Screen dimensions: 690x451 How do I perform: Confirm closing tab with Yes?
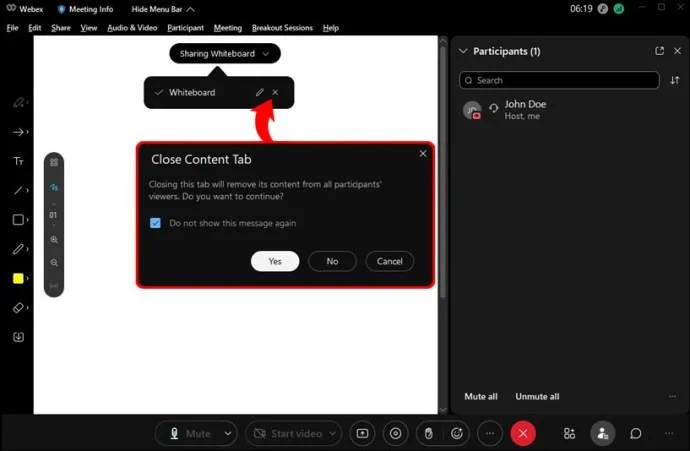pyautogui.click(x=275, y=261)
